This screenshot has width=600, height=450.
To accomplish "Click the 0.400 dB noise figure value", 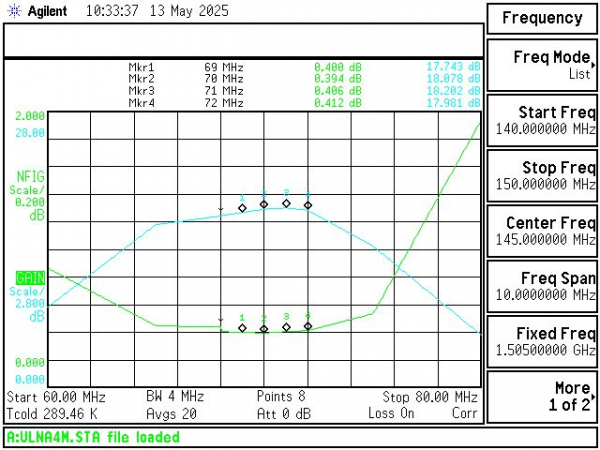I will [338, 67].
